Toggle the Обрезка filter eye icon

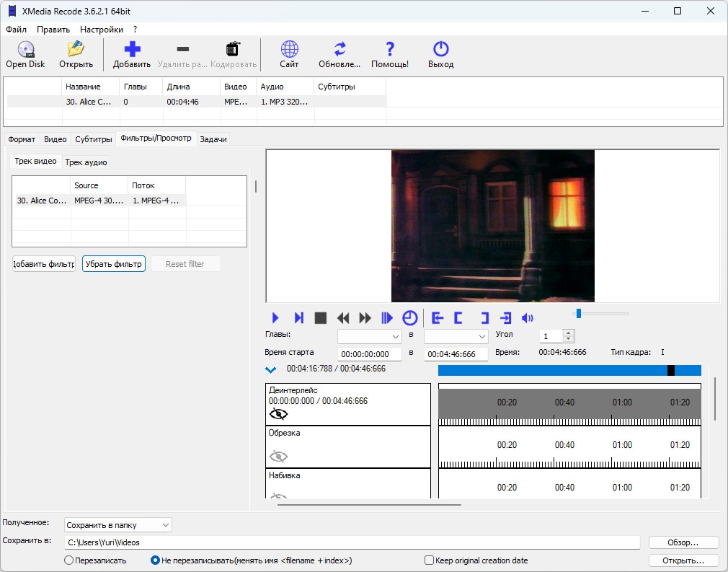coord(278,456)
